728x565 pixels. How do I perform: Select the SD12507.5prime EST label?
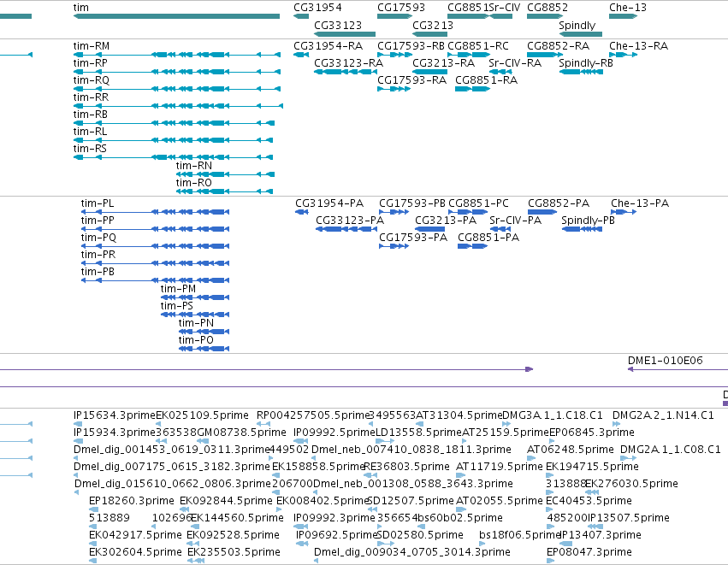click(411, 501)
